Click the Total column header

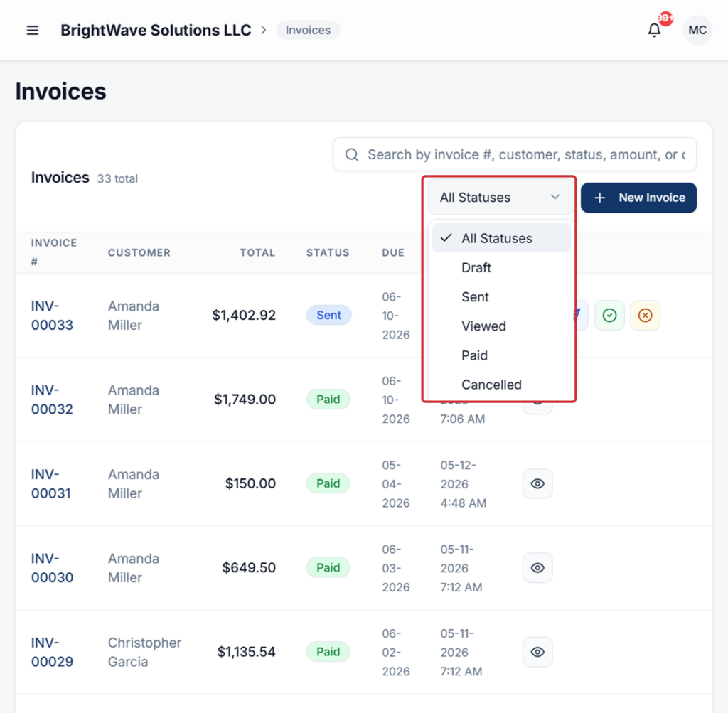(257, 252)
